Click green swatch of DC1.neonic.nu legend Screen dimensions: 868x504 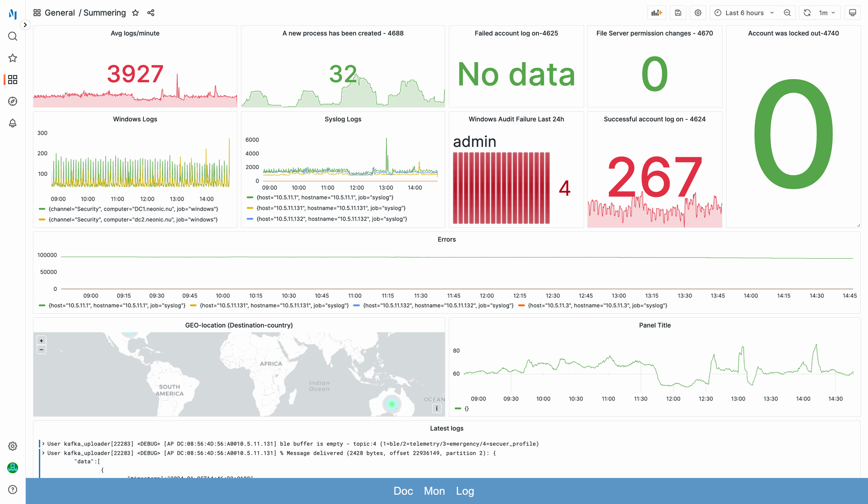(42, 209)
